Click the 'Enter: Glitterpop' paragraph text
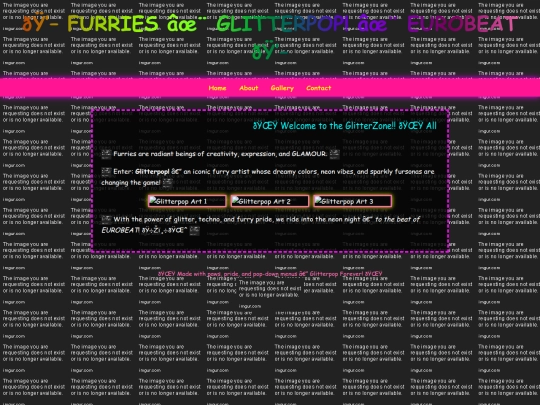This screenshot has height=405, width=540. (x=268, y=177)
